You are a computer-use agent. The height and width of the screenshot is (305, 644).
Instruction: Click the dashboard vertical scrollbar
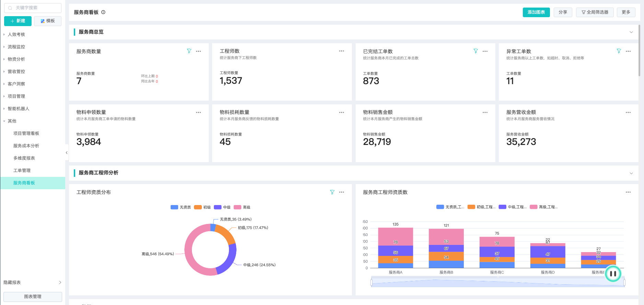click(x=639, y=50)
